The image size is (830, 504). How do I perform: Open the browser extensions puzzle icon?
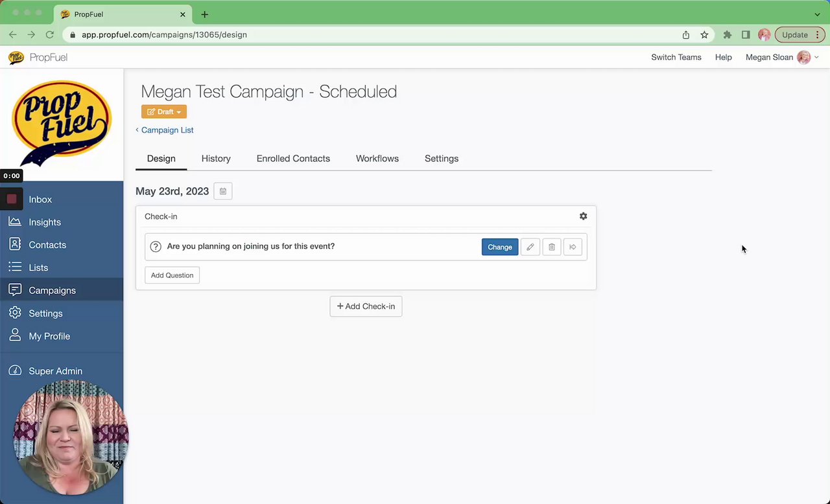point(727,35)
